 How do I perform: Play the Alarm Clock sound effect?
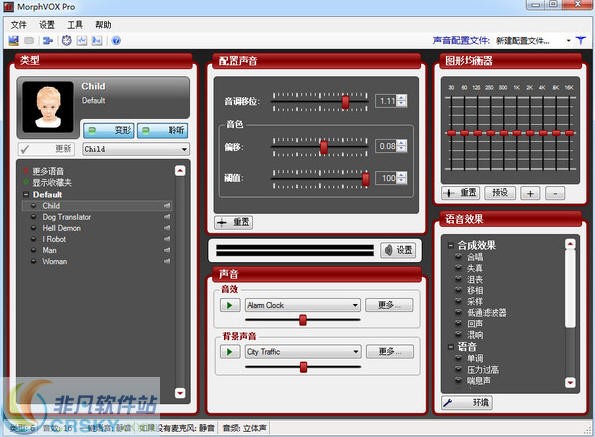tap(230, 305)
